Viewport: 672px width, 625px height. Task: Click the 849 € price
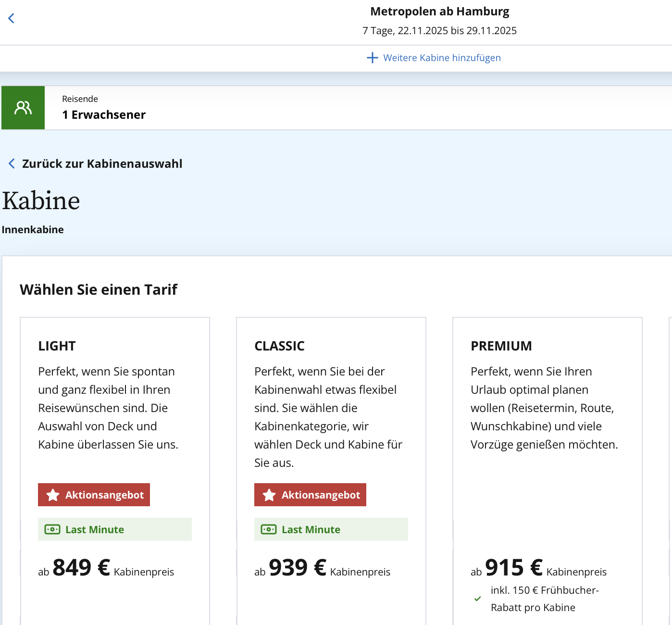[x=81, y=567]
